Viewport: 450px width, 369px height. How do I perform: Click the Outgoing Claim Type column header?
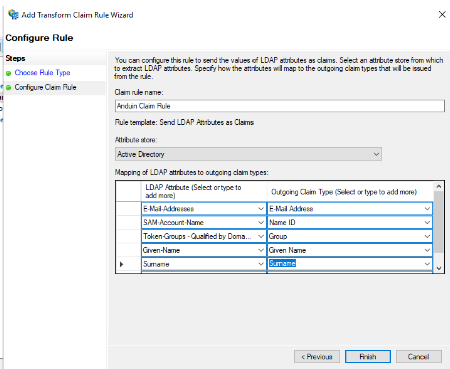tap(350, 191)
